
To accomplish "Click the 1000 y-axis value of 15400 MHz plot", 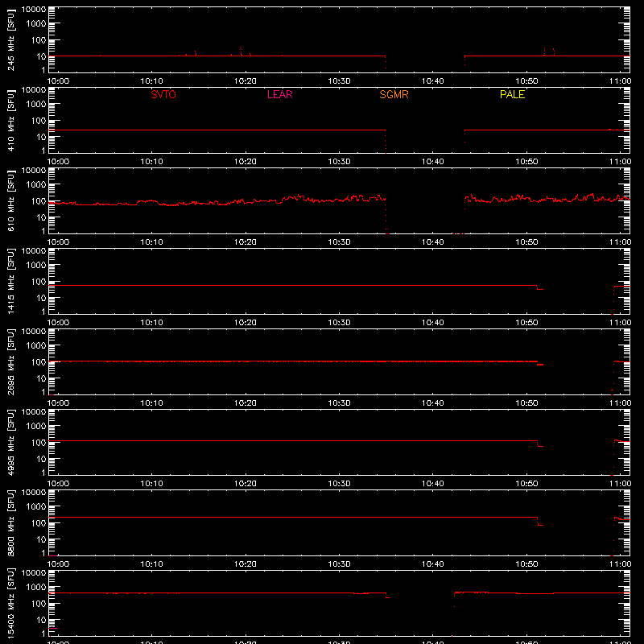I will coord(36,588).
